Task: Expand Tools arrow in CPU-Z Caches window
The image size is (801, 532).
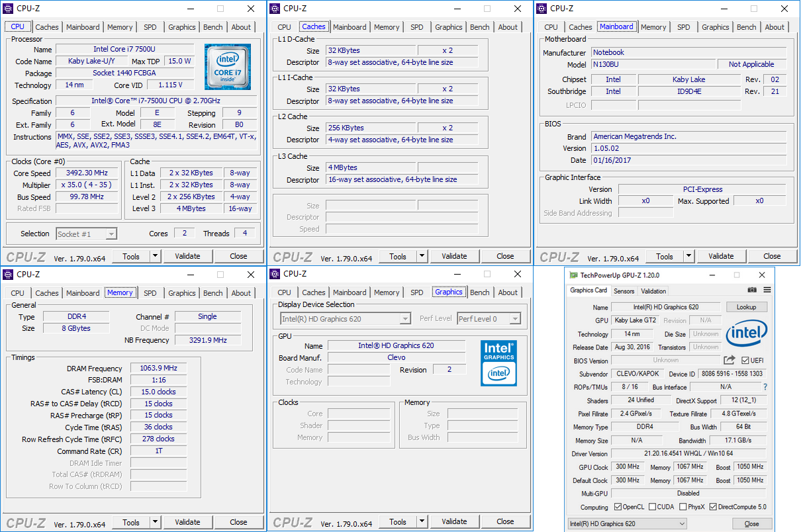Action: [422, 256]
